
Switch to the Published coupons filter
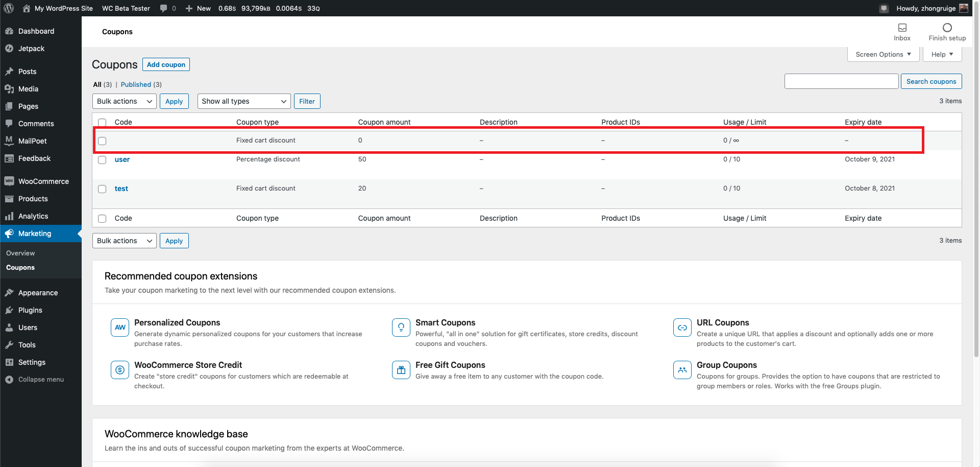click(136, 84)
